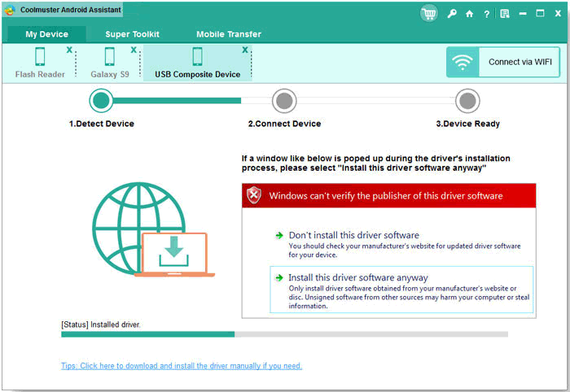Click the Flash Reader phone icon
The image size is (570, 392).
point(40,57)
